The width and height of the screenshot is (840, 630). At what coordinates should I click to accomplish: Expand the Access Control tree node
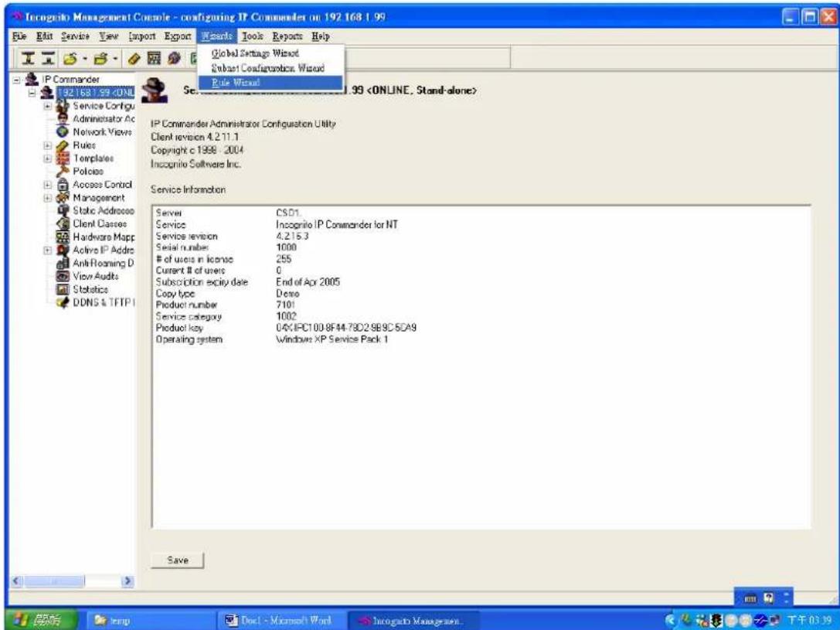(48, 185)
